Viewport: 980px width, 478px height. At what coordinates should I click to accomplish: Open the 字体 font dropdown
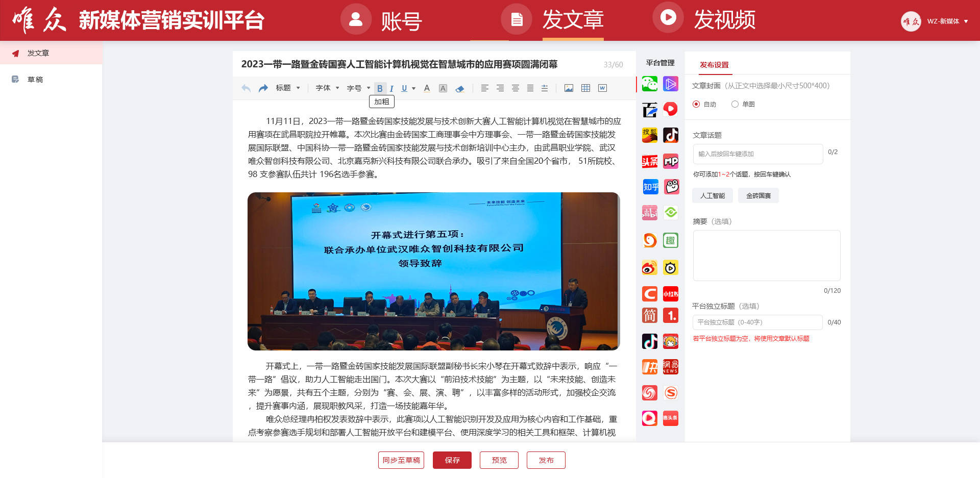(328, 88)
